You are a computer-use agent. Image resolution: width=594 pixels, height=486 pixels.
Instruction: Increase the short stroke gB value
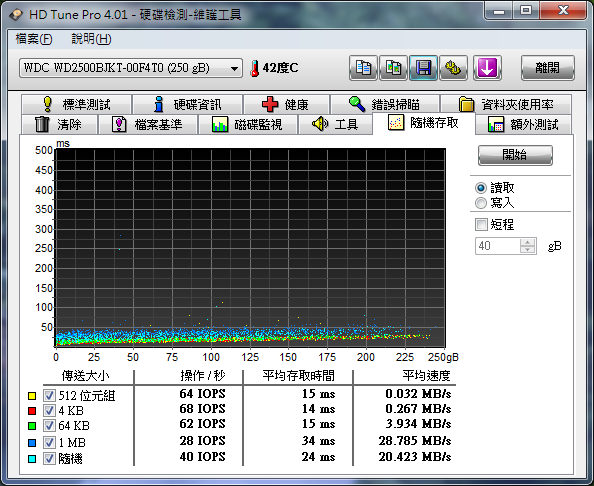[528, 242]
